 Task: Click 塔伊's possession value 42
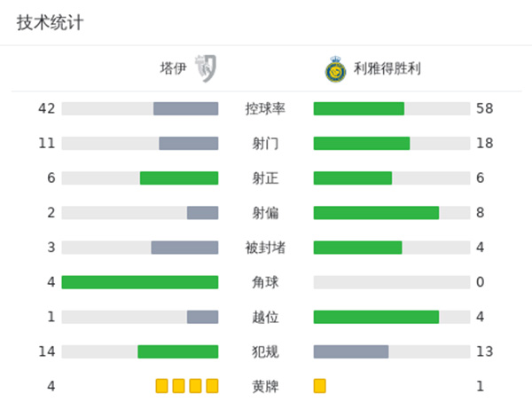tap(47, 109)
